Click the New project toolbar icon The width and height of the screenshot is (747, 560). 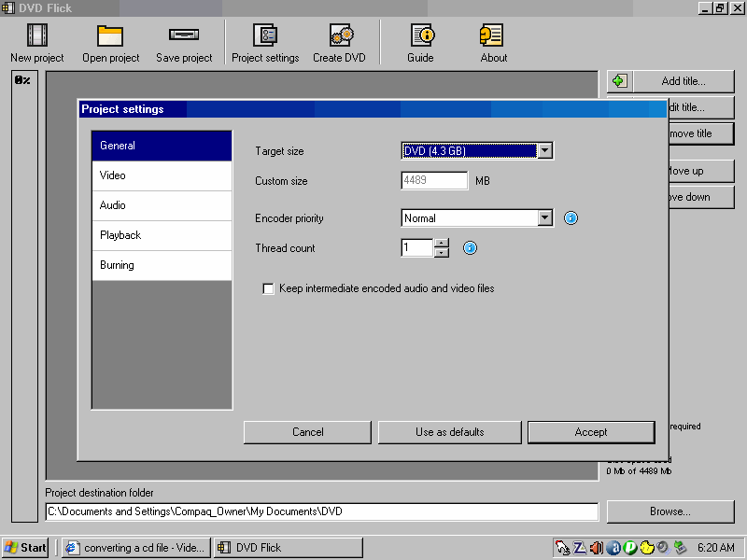coord(37,35)
